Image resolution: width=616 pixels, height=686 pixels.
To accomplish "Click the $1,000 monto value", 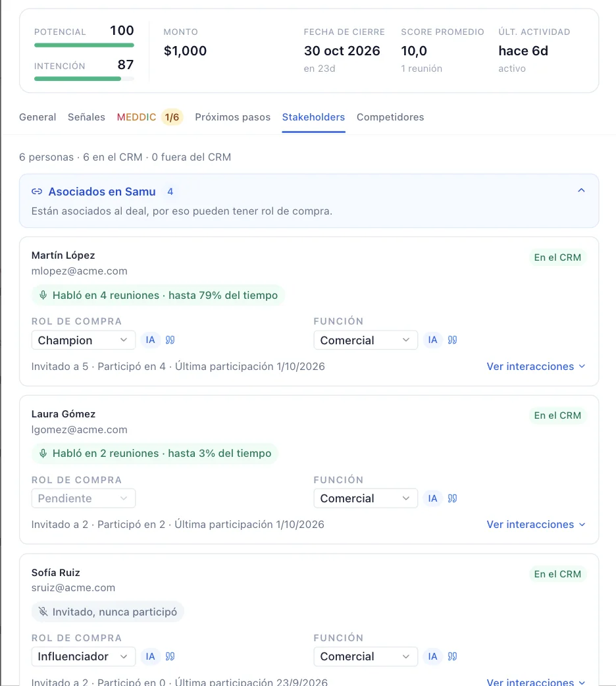I will [x=185, y=51].
